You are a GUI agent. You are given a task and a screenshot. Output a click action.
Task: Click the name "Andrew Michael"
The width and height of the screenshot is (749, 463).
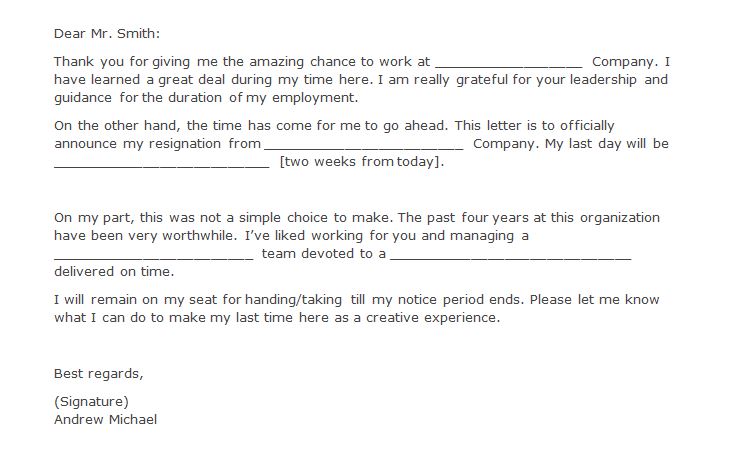point(106,420)
